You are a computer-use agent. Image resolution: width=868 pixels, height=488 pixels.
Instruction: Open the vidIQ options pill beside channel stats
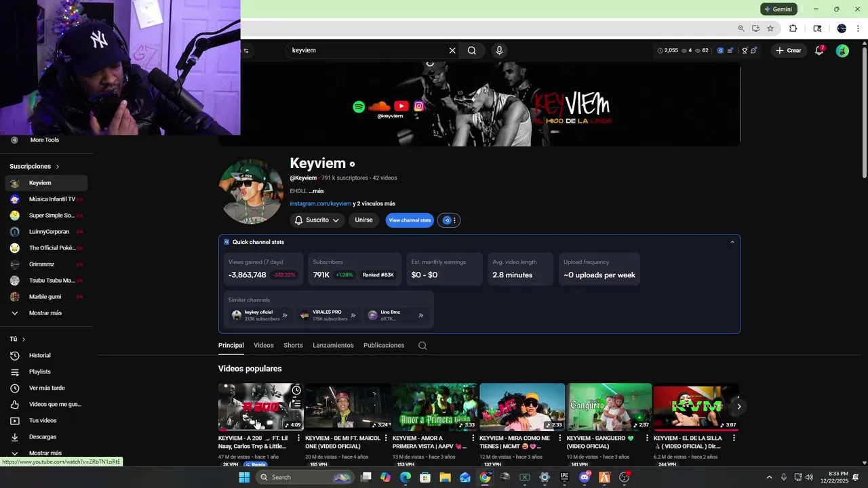[449, 220]
